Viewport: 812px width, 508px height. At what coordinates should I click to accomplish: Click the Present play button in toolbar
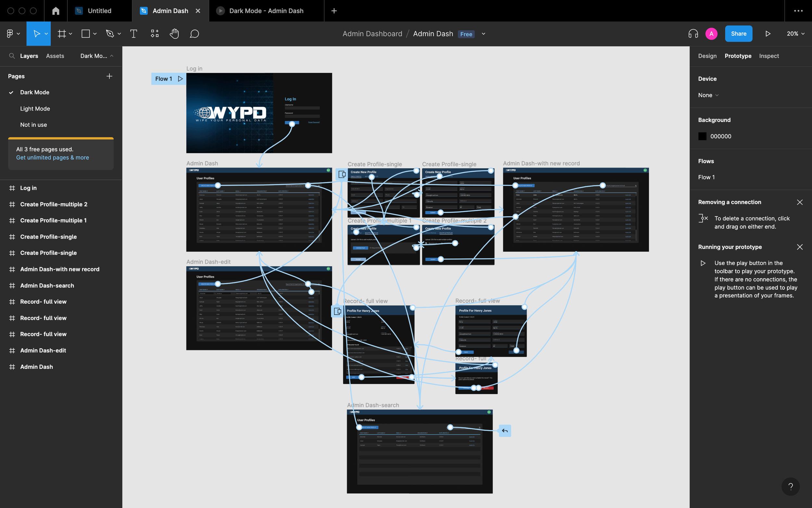click(768, 33)
